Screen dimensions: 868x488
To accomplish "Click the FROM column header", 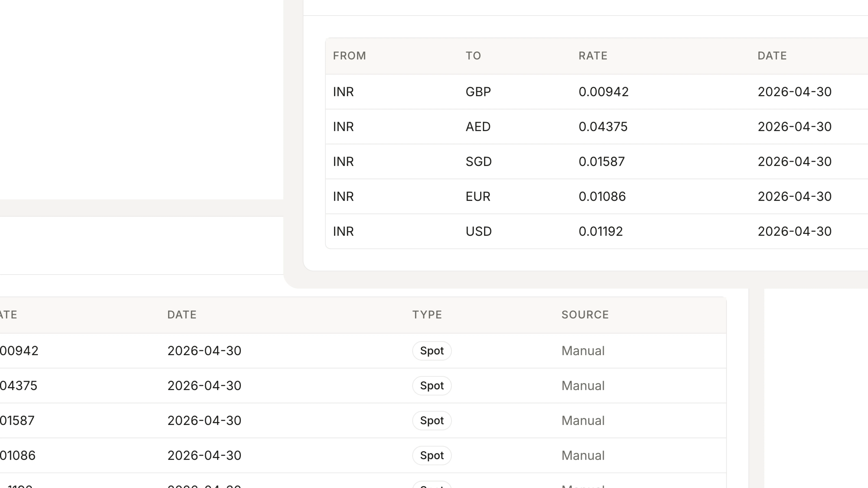I will 349,56.
